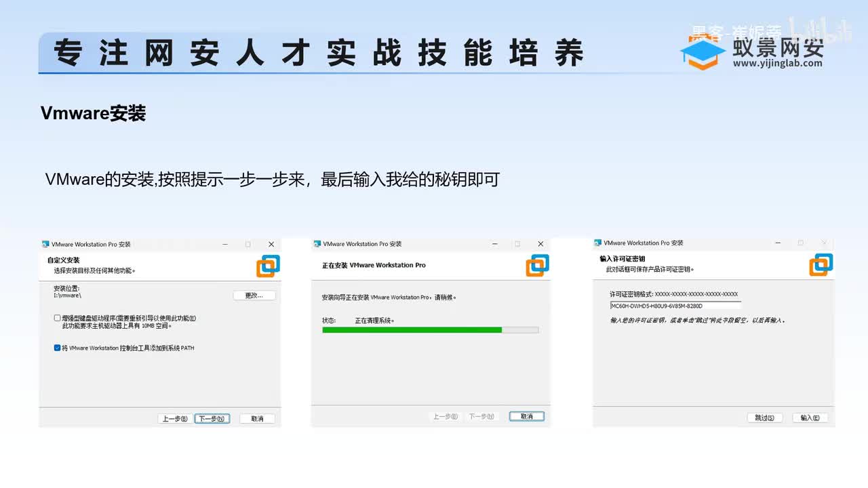This screenshot has width=868, height=488.
Task: Minimize the 自定义安装 installer window
Action: click(x=225, y=244)
